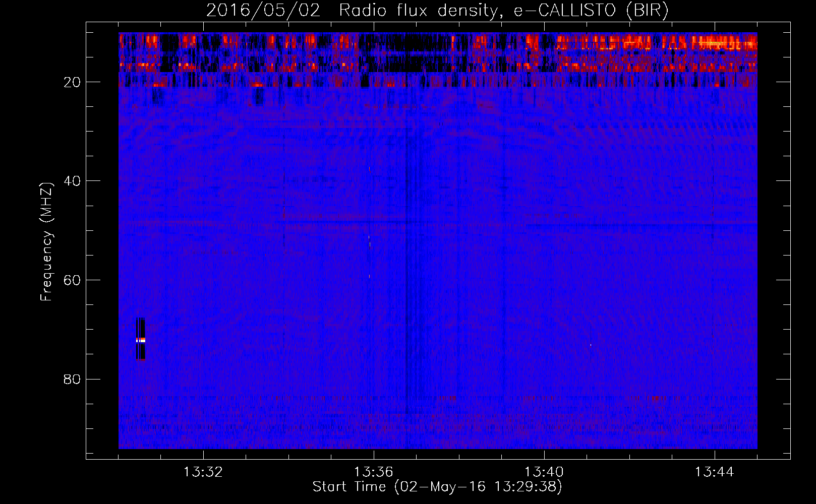
Task: Click the 'Start Time (02-May-16 13:29:38)' x-axis label
Action: point(437,487)
